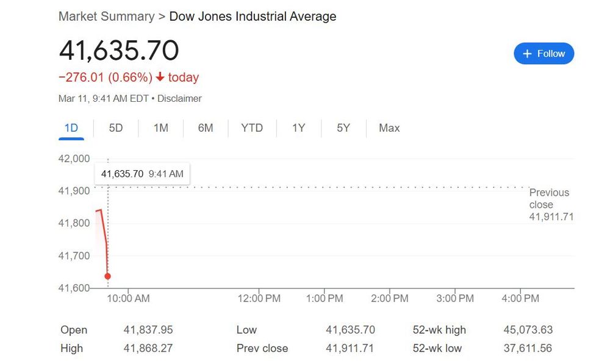Switch to the 5D chart tab
Screen dimensions: 610x364
(116, 128)
